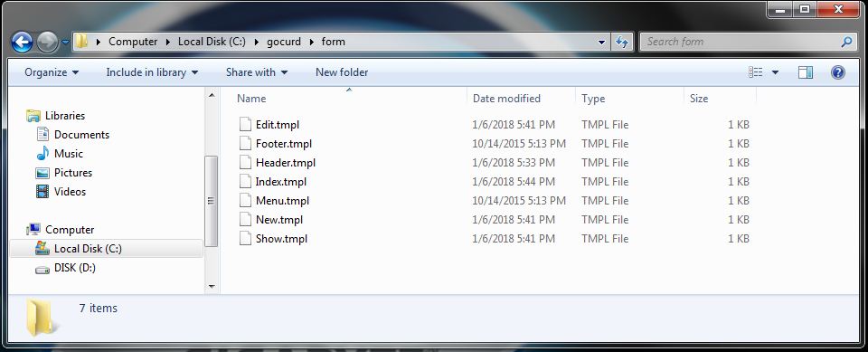Image resolution: width=868 pixels, height=352 pixels.
Task: Select Local Disk (C:) in address breadcrumb
Action: [x=212, y=42]
